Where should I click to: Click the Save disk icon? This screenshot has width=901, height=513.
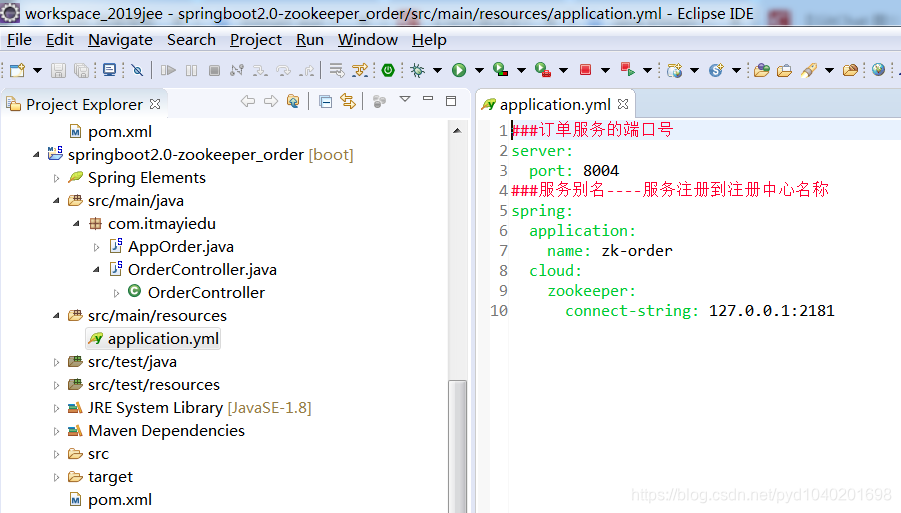pyautogui.click(x=58, y=70)
